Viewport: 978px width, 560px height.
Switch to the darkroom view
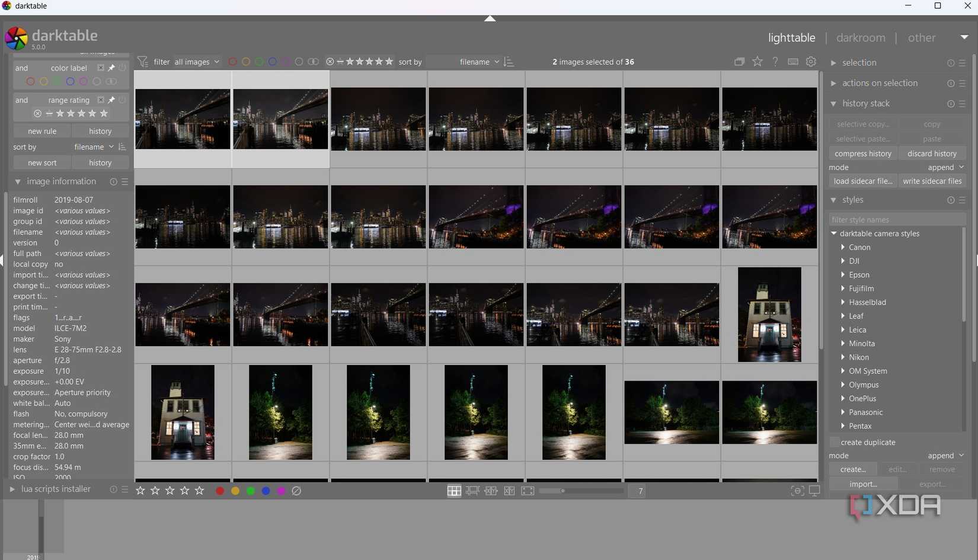tap(861, 37)
